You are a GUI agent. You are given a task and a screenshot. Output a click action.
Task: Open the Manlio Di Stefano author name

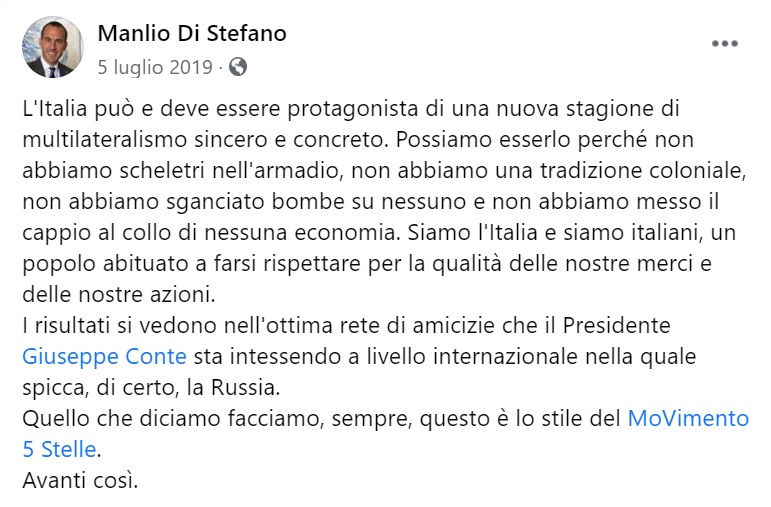pos(192,33)
